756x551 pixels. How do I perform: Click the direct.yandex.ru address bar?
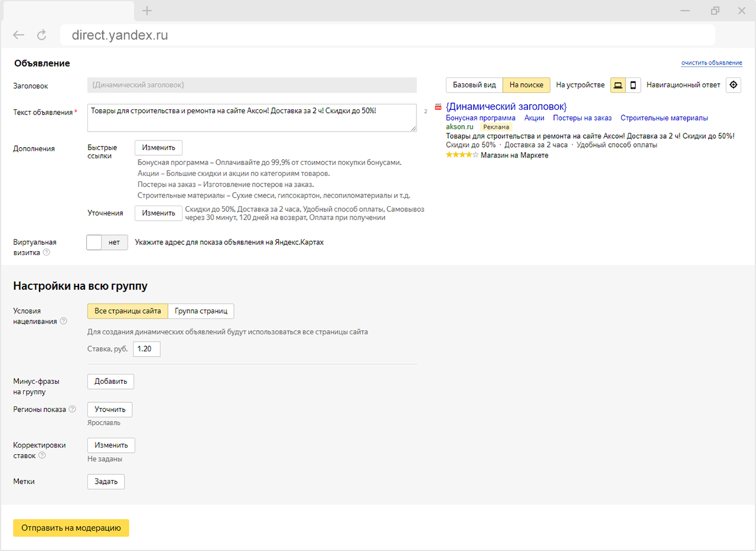387,35
